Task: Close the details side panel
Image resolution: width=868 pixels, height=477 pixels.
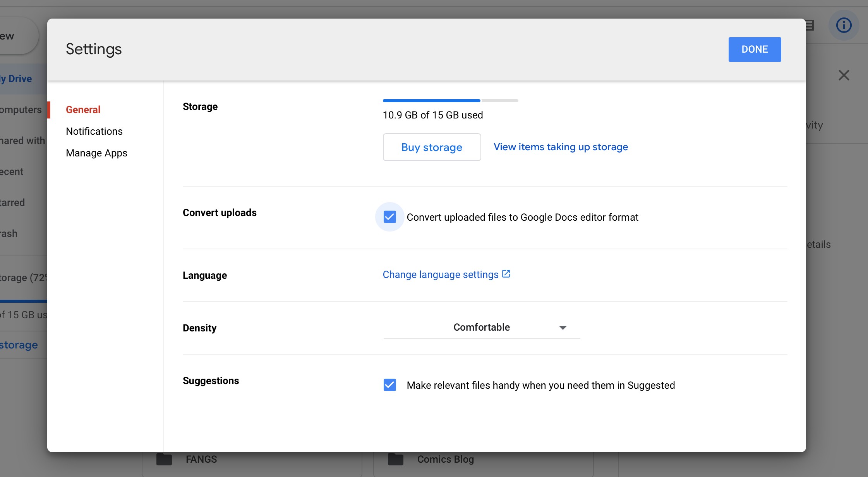Action: click(x=844, y=75)
